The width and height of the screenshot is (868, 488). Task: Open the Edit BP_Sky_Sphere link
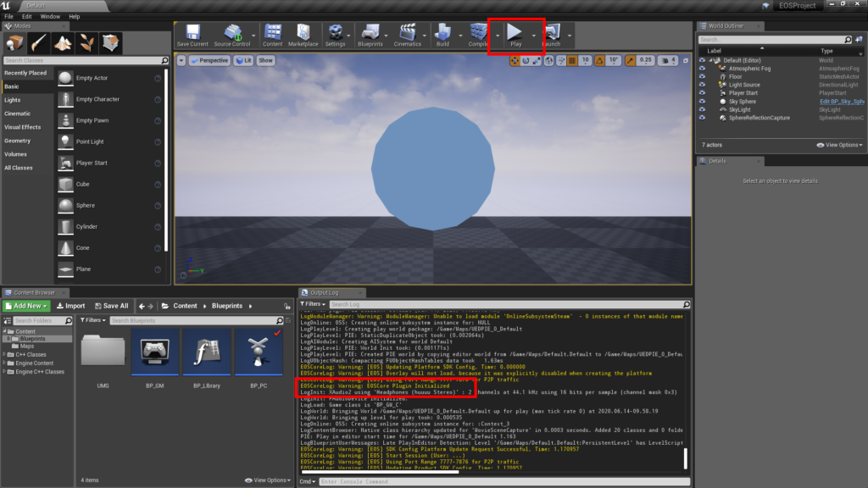(x=842, y=102)
